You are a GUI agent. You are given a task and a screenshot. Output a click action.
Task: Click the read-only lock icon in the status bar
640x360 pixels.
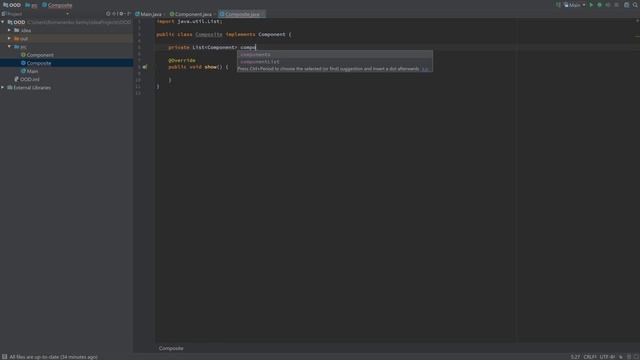click(x=621, y=357)
